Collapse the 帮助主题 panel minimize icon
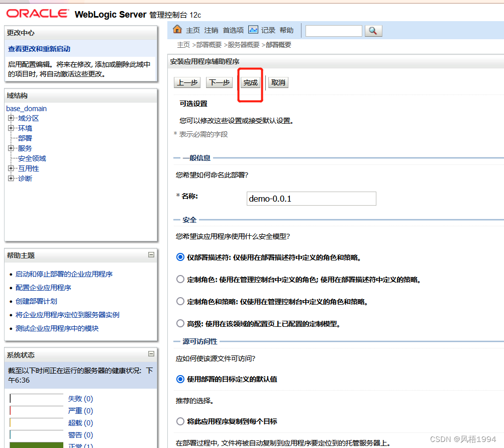This screenshot has width=504, height=448. tap(151, 255)
